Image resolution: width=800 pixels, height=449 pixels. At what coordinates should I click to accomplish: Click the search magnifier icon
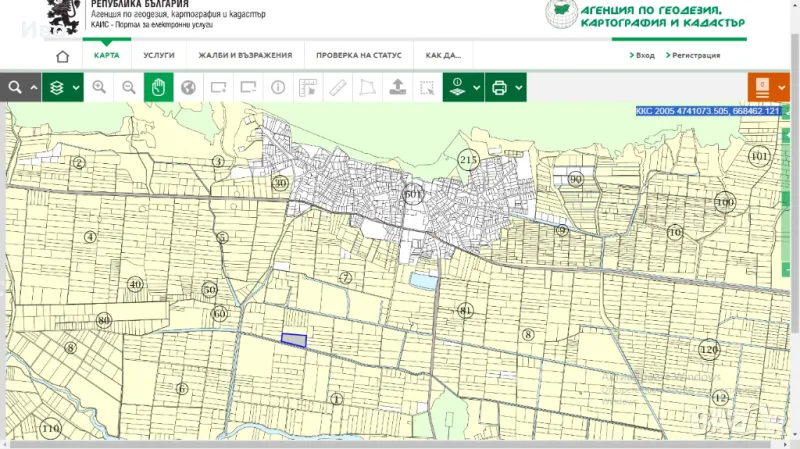[14, 88]
